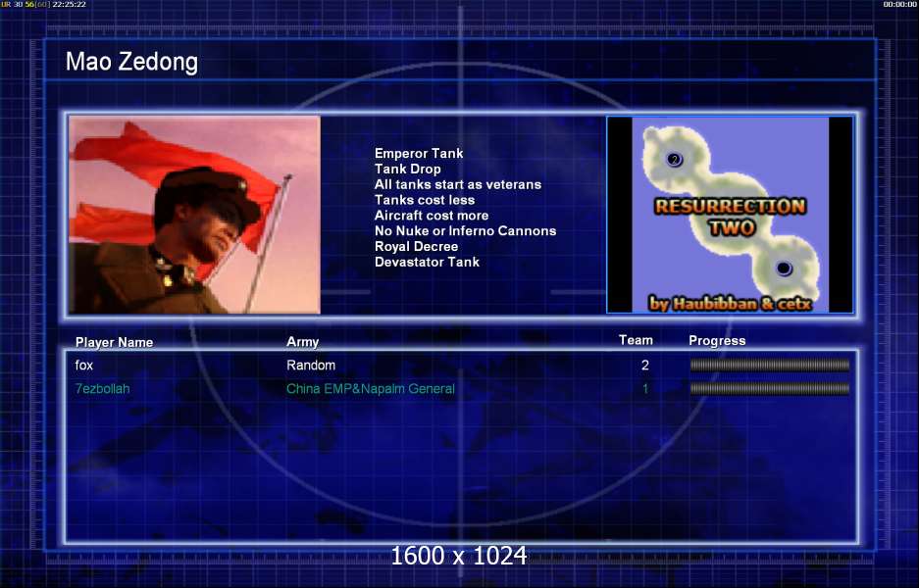
Task: Click 7ezbollah's loading progress bar
Action: coord(770,388)
